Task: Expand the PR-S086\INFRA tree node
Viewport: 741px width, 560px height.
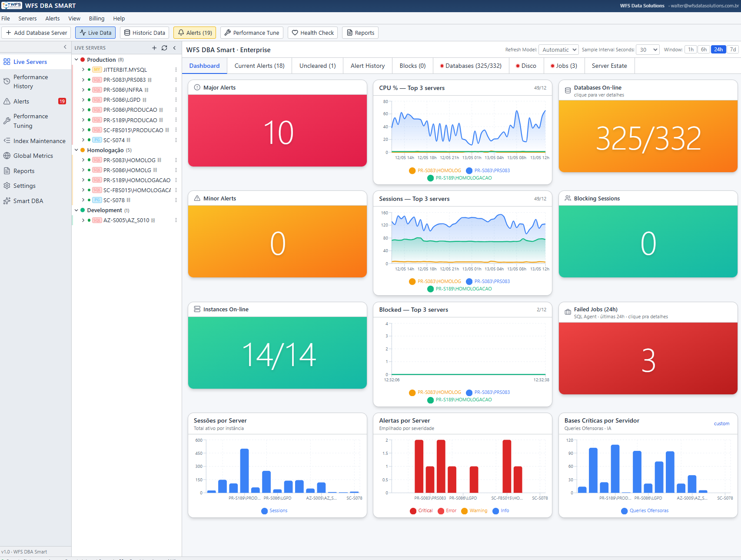Action: [83, 90]
